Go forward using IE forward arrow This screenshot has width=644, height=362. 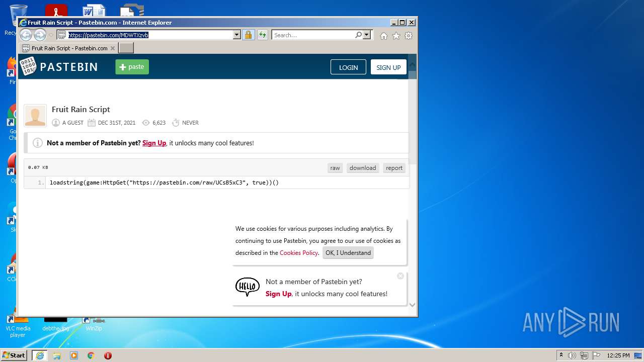(40, 35)
